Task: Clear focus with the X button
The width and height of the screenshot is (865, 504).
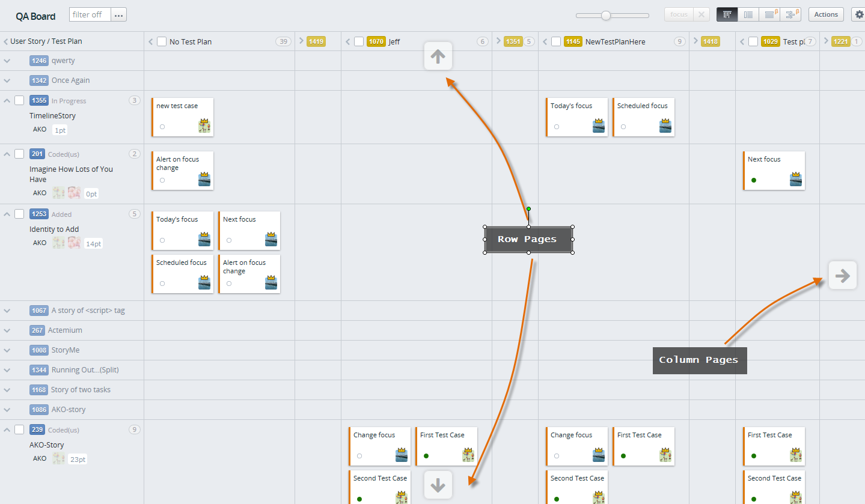Action: pos(701,14)
